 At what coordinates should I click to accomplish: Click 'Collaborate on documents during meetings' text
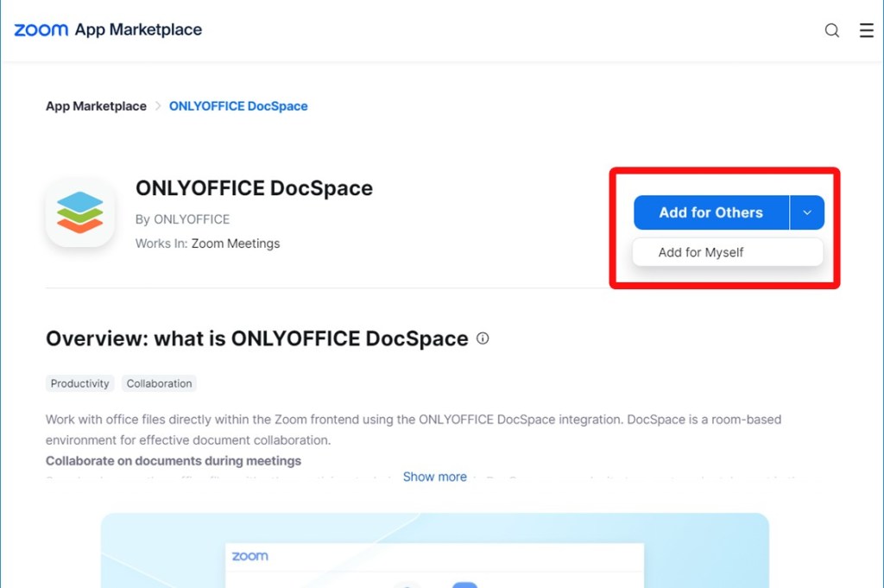pos(174,460)
